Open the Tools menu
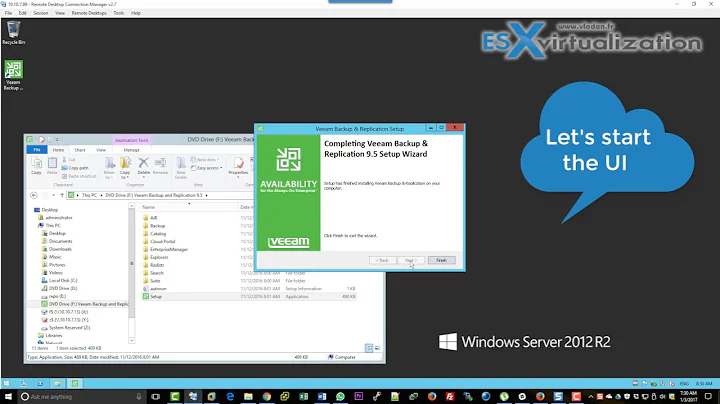720x404 pixels. tap(118, 13)
